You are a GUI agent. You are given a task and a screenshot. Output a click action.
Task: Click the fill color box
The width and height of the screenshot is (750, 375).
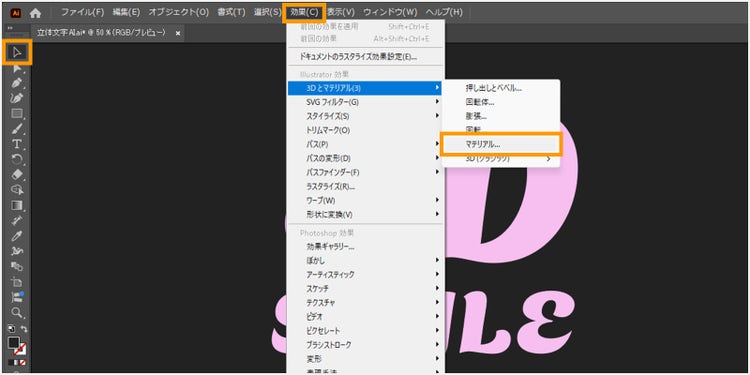(x=14, y=343)
